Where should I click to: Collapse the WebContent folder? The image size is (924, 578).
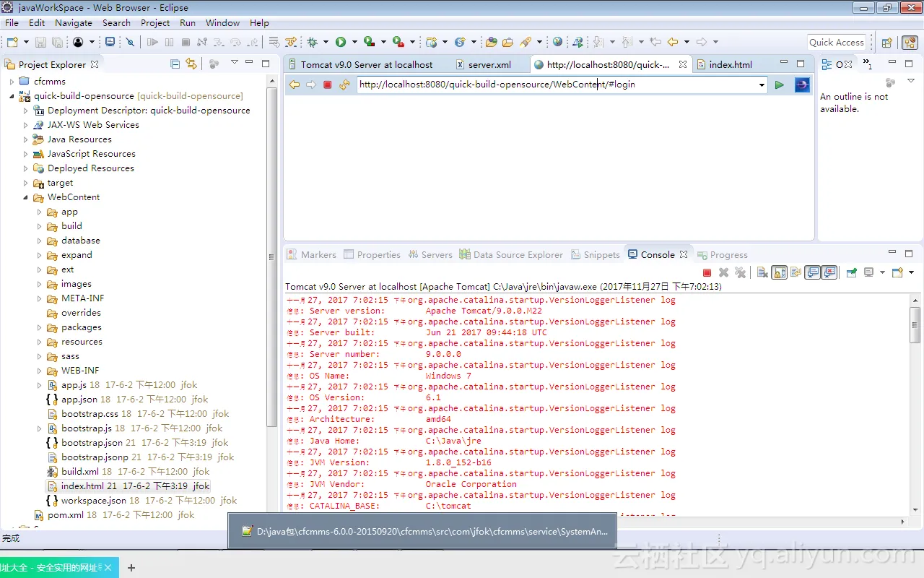[x=25, y=197]
